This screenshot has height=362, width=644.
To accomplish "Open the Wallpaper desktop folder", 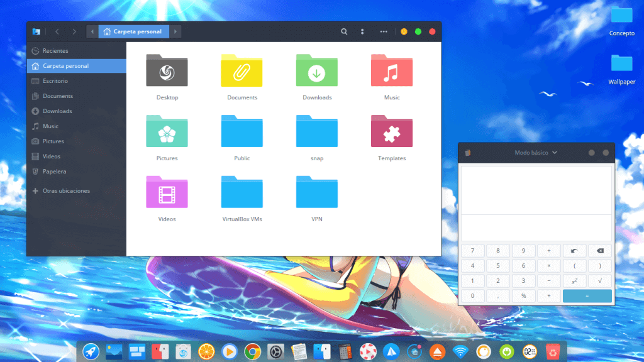I will tap(621, 63).
